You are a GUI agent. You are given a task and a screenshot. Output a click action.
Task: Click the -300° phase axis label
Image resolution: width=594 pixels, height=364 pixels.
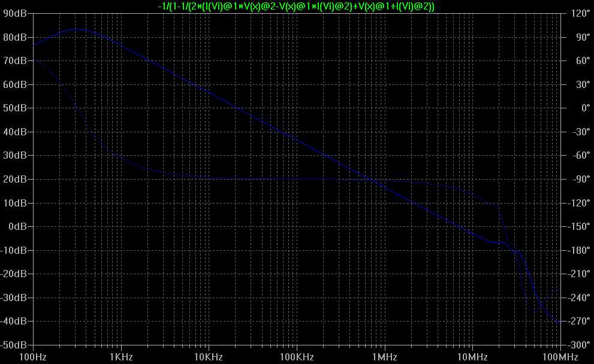tap(579, 345)
